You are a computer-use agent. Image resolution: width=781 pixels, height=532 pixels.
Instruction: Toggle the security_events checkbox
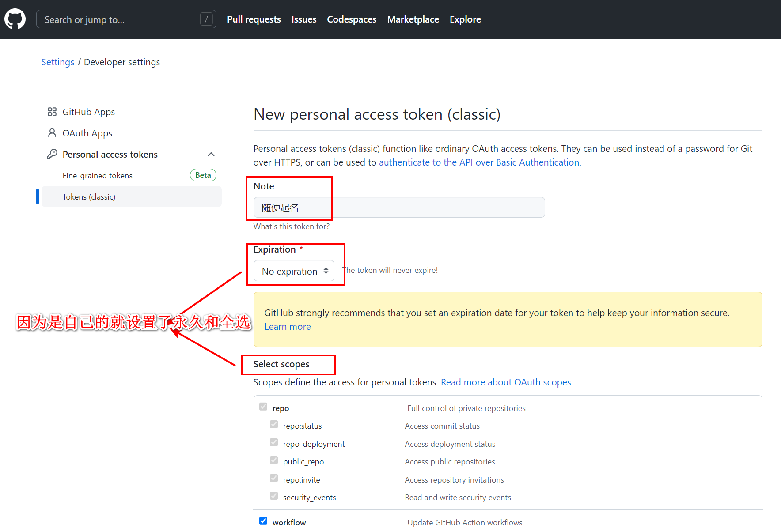pos(274,496)
